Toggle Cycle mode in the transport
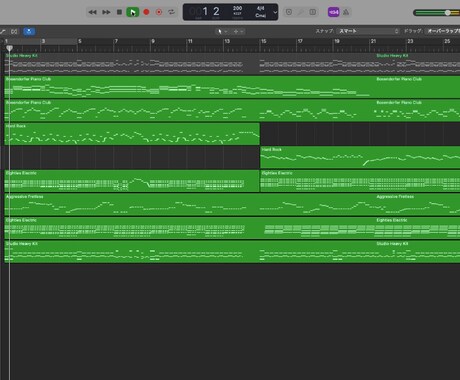 click(171, 12)
